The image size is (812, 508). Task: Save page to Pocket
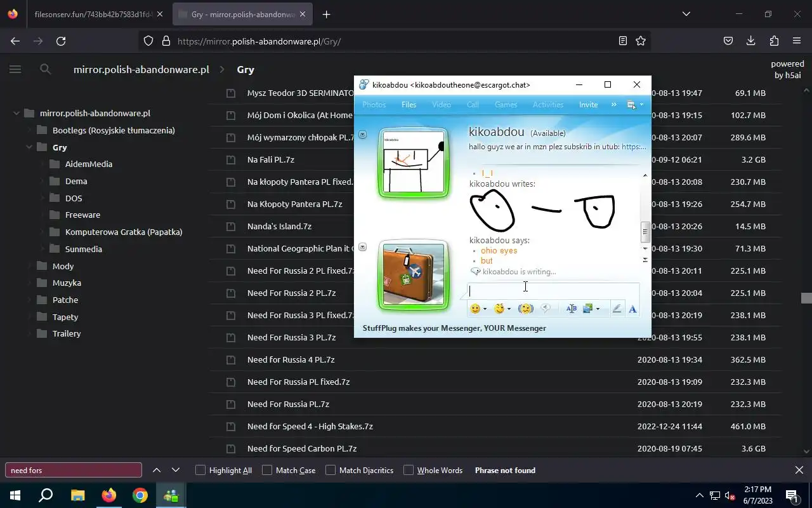tap(728, 41)
